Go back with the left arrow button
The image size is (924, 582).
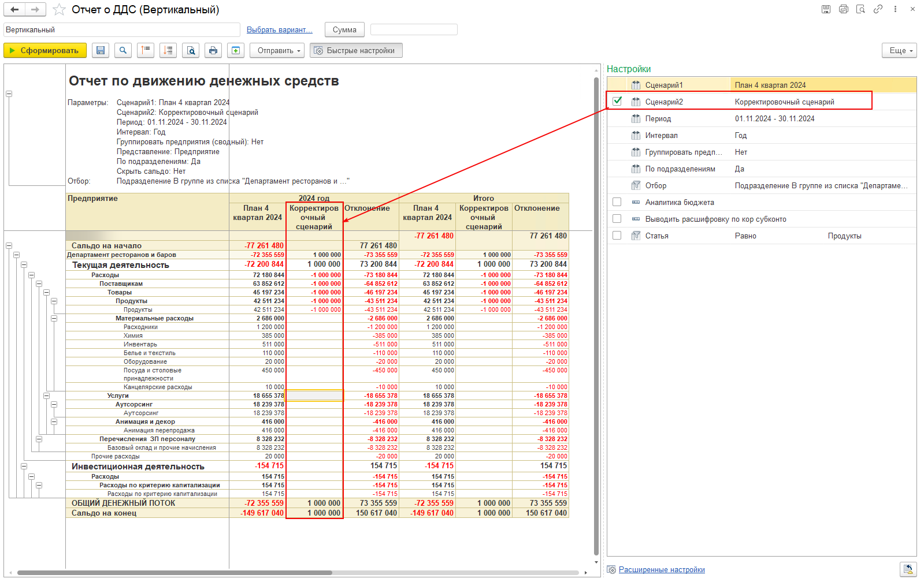click(14, 9)
